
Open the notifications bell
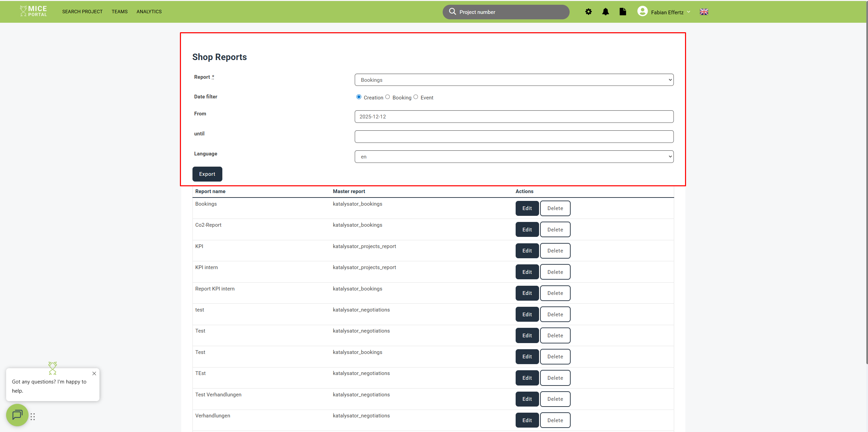[605, 12]
